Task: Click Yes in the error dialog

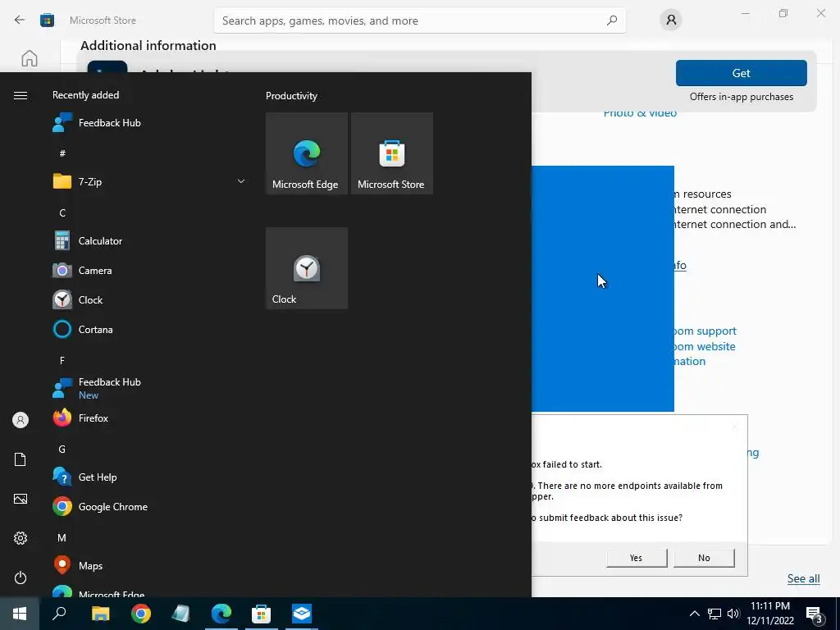Action: coord(637,558)
